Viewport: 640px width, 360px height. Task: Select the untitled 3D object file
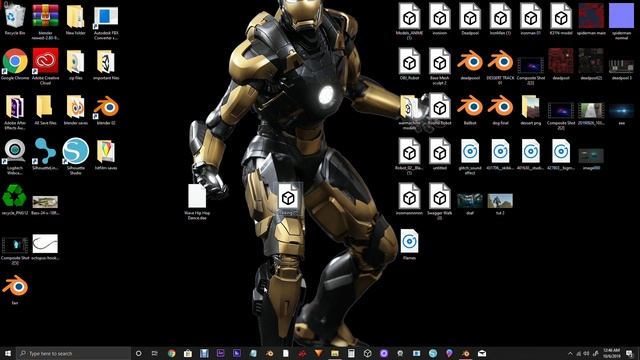click(440, 151)
